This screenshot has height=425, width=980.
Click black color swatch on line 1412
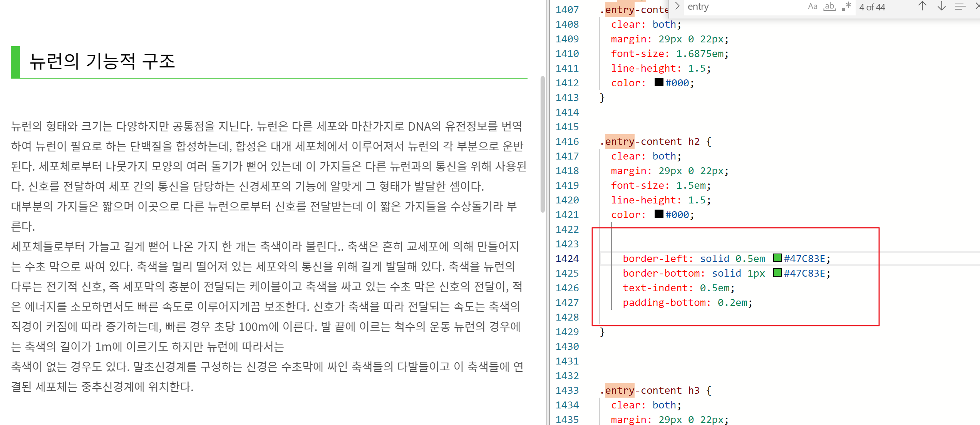pos(659,82)
